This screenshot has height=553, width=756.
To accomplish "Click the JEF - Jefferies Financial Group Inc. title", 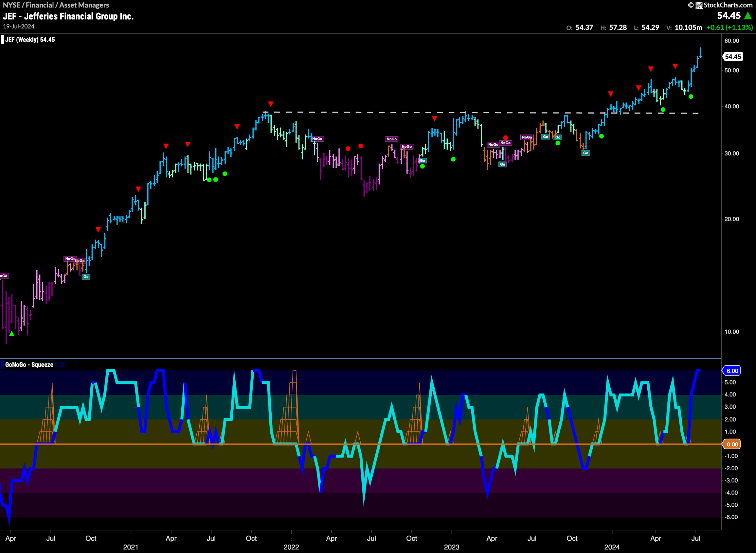I will click(68, 16).
